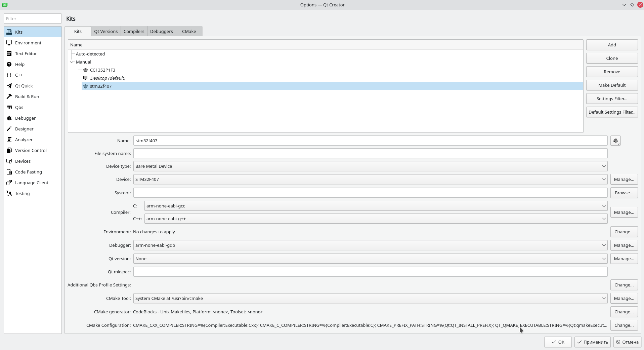The width and height of the screenshot is (644, 350).
Task: Change kit icon via button beside Name
Action: [x=615, y=141]
